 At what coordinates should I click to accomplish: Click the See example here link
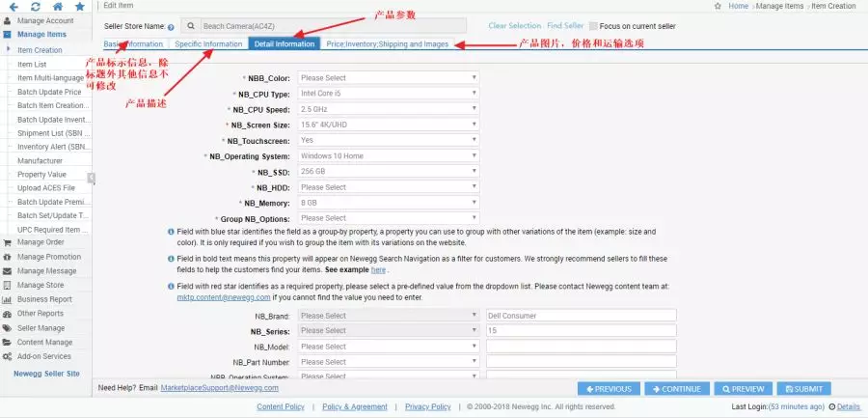tap(378, 270)
